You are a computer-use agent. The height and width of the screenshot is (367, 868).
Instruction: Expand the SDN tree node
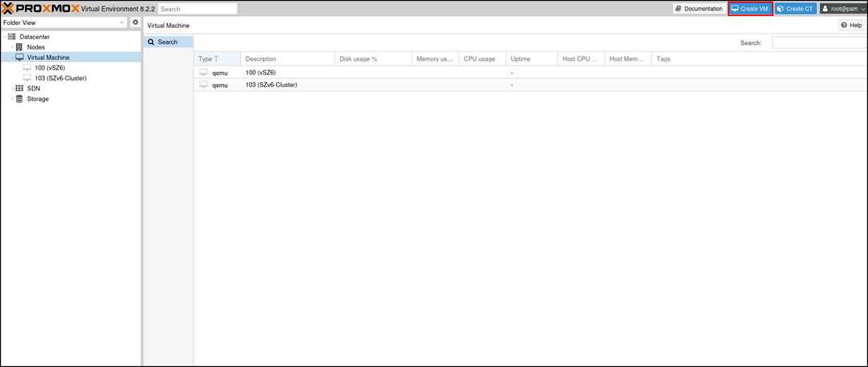(12, 89)
